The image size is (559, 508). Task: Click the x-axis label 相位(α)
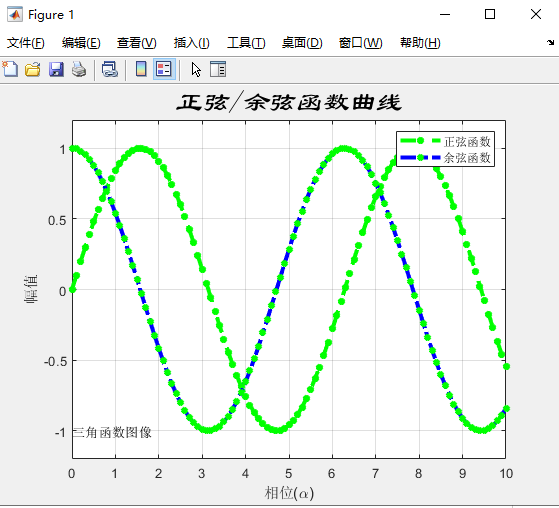pos(289,493)
